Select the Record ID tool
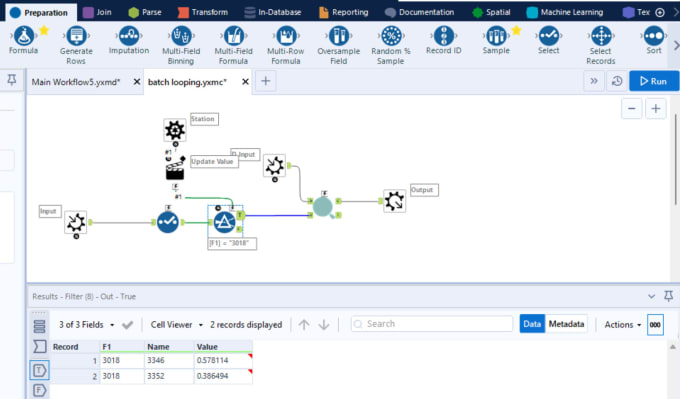Viewport: 680px width, 399px height. coord(444,40)
